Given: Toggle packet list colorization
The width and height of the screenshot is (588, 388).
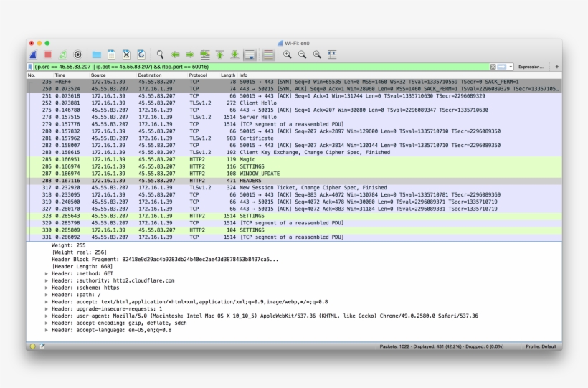Looking at the screenshot, I should click(x=268, y=55).
